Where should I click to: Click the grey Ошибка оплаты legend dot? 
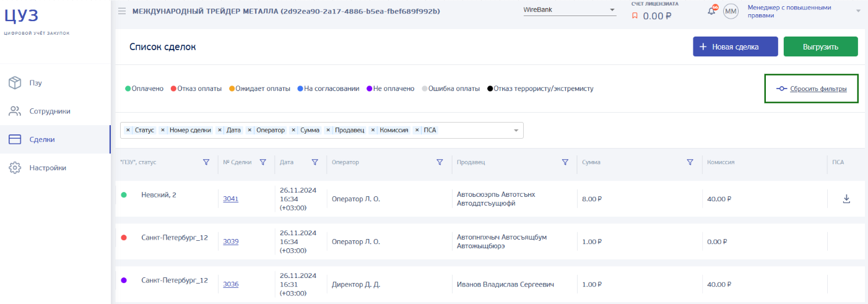point(424,89)
